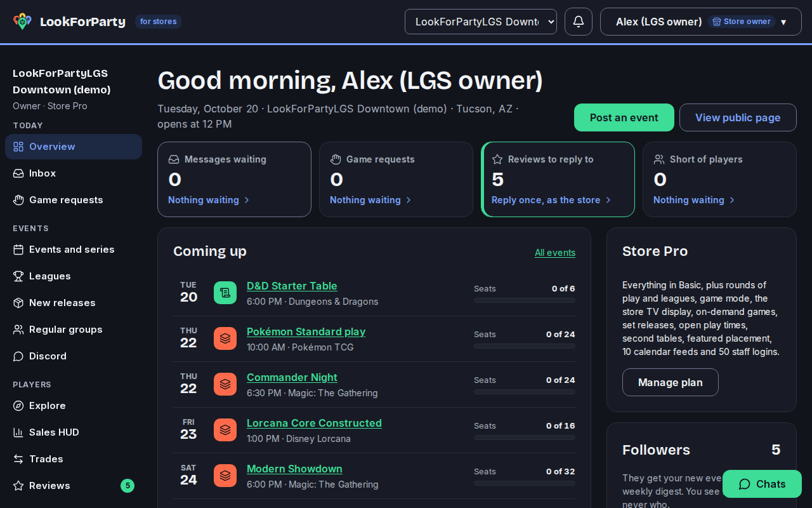
Task: Click the Commander Night seats progress bar
Action: point(525,392)
